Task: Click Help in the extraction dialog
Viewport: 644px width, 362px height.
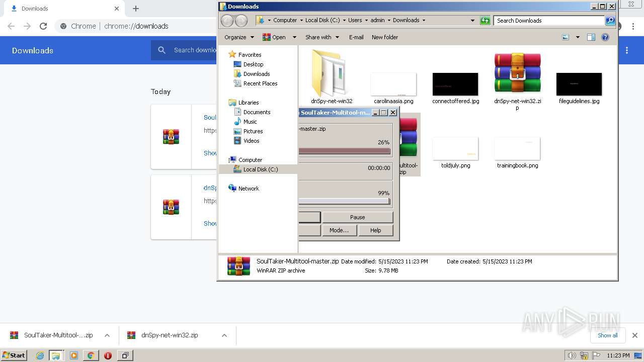Action: click(x=375, y=230)
